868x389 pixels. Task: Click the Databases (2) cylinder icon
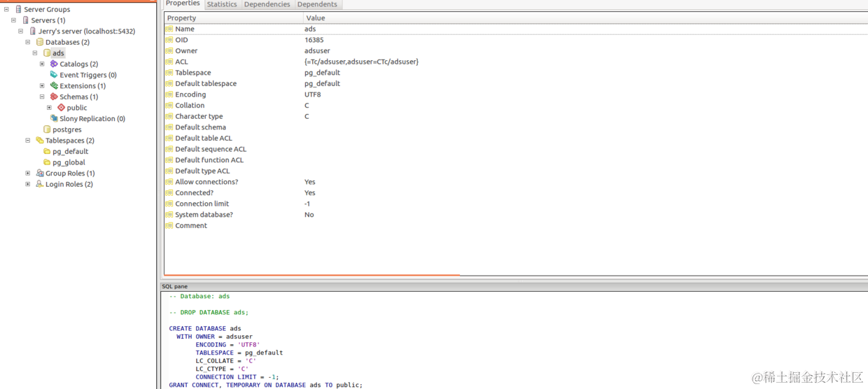point(40,42)
